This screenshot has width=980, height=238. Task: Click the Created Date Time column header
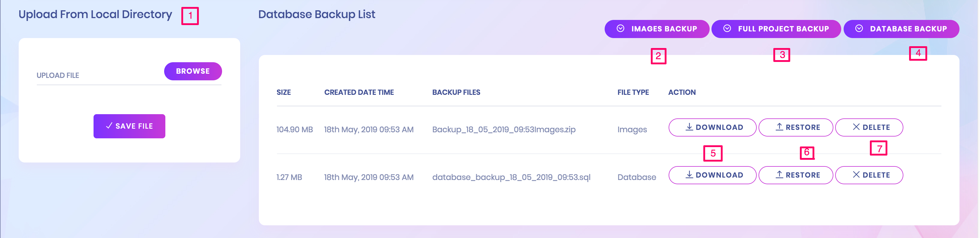click(x=359, y=92)
